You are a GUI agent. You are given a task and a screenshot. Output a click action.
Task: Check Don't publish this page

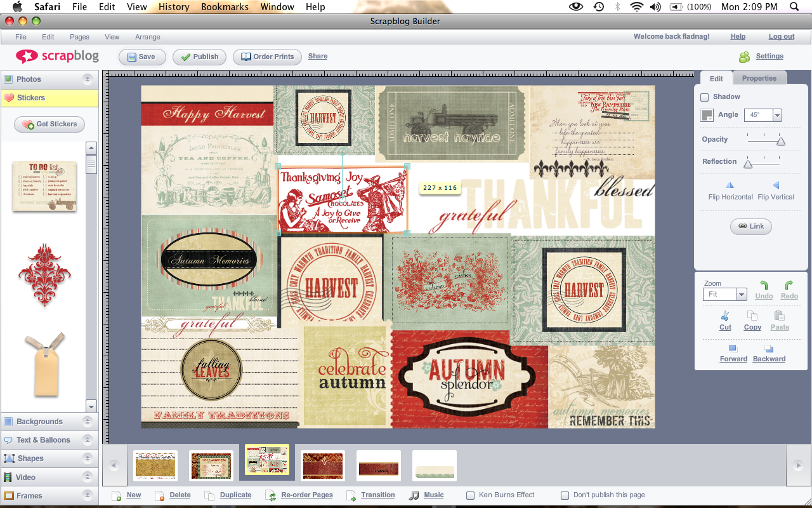565,495
